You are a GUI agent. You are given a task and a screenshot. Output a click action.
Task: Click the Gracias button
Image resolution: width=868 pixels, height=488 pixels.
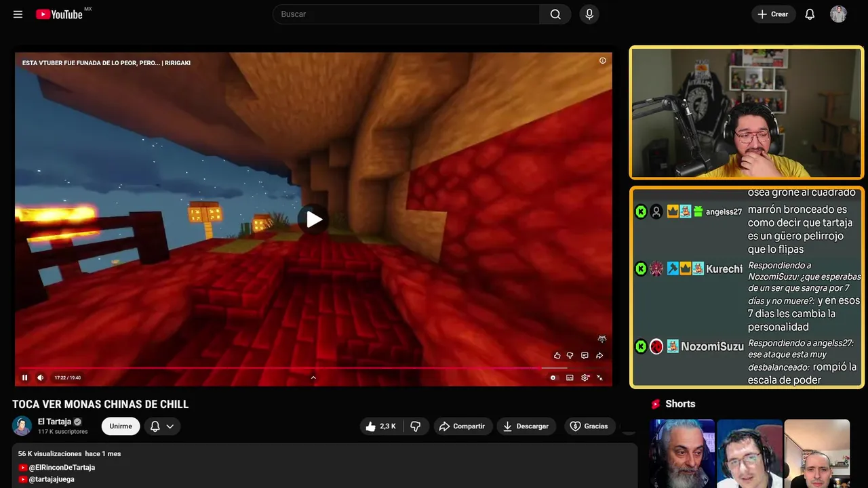[590, 426]
